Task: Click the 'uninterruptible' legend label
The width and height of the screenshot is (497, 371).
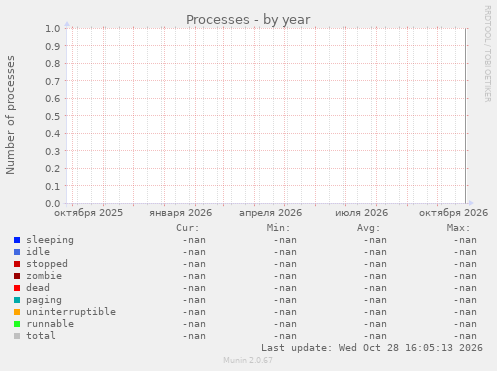Action: 71,312
